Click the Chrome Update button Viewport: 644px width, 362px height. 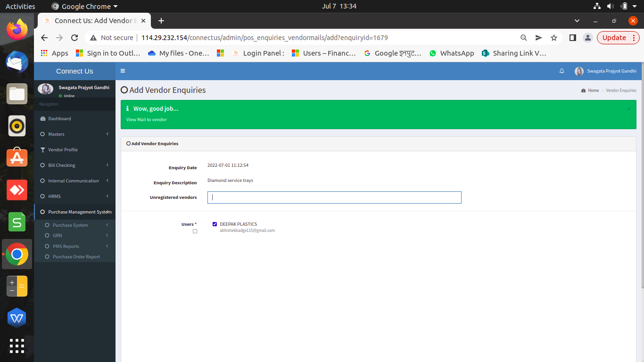614,38
